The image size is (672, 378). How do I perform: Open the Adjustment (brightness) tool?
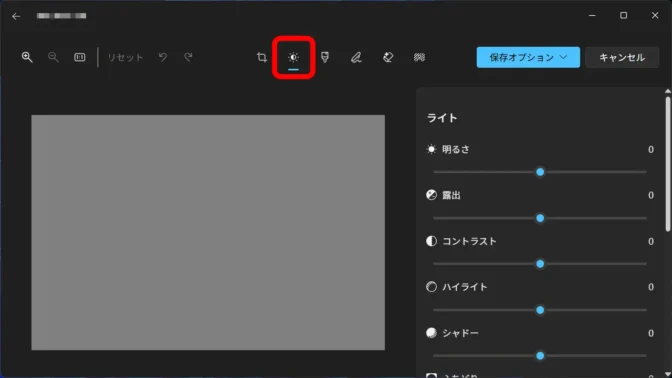click(294, 57)
